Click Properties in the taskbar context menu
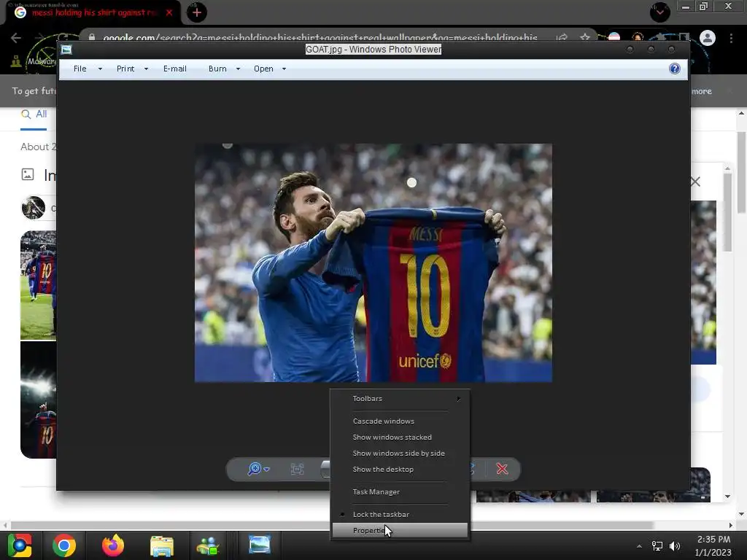 pos(400,531)
